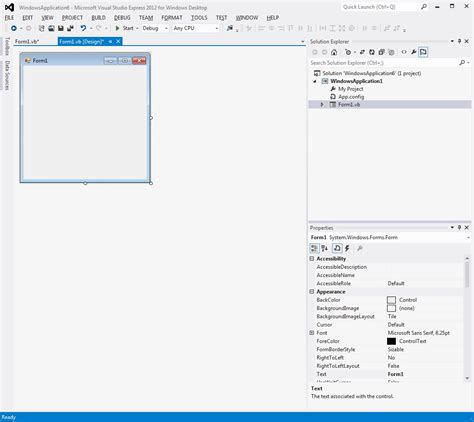Toggle the Categorized view button in Properties
The width and height of the screenshot is (474, 422).
[x=314, y=248]
